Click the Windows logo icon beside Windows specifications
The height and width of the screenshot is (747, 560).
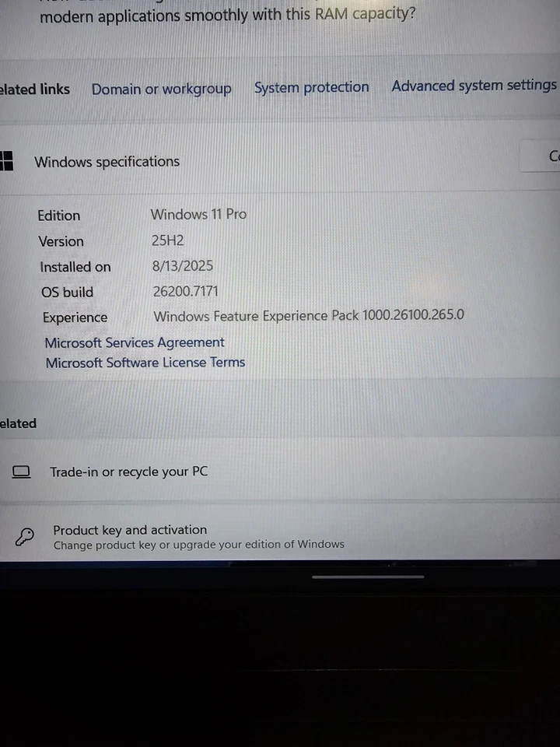coord(6,161)
